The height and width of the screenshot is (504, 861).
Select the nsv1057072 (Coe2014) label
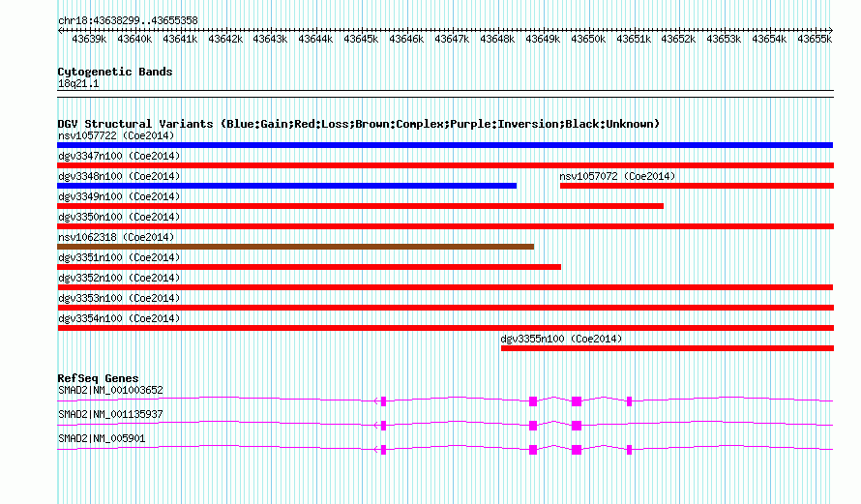point(617,176)
